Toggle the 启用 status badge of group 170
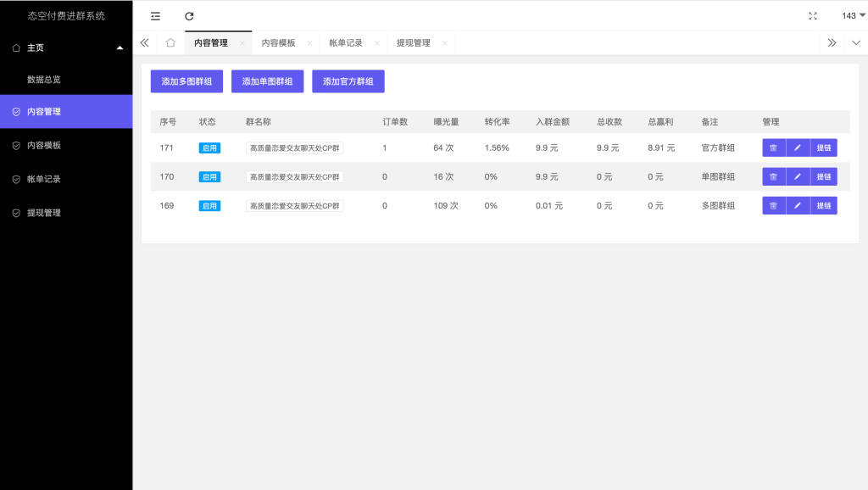The height and width of the screenshot is (490, 868). point(209,176)
